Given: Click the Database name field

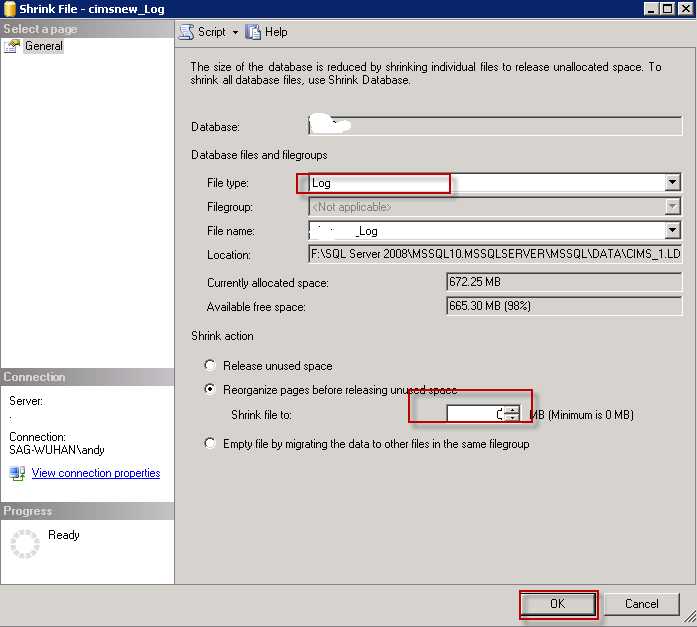Looking at the screenshot, I should pos(495,126).
